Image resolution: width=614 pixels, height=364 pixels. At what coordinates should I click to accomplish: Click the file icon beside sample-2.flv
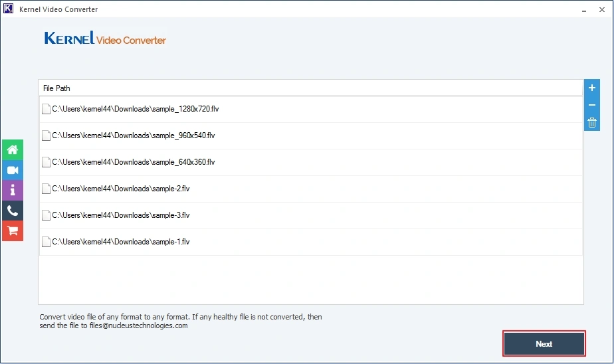tap(47, 189)
